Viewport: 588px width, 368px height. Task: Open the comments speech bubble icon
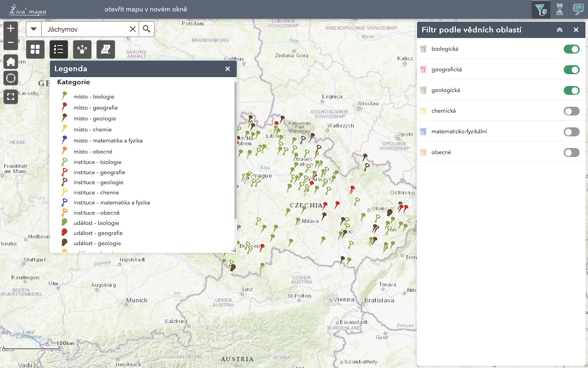(578, 9)
